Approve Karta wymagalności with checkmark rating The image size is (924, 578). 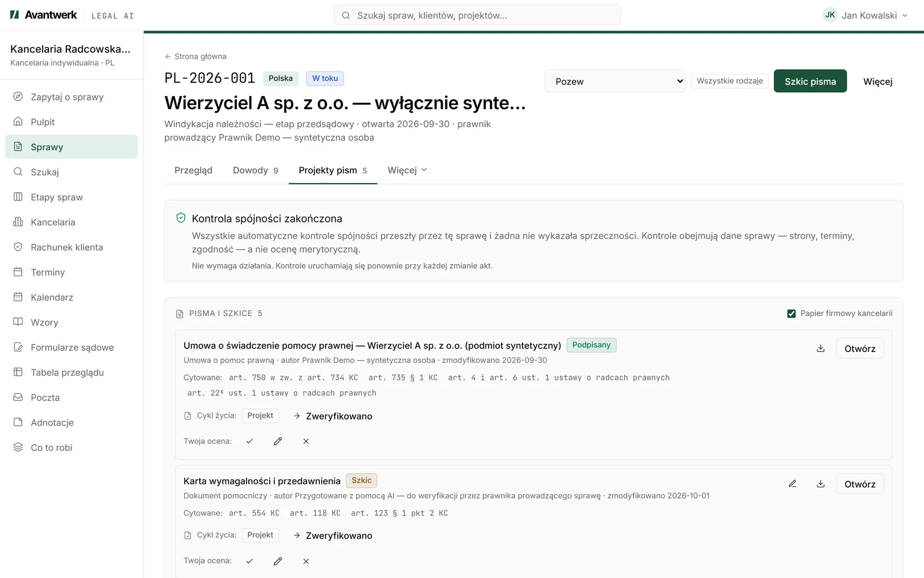click(x=249, y=561)
